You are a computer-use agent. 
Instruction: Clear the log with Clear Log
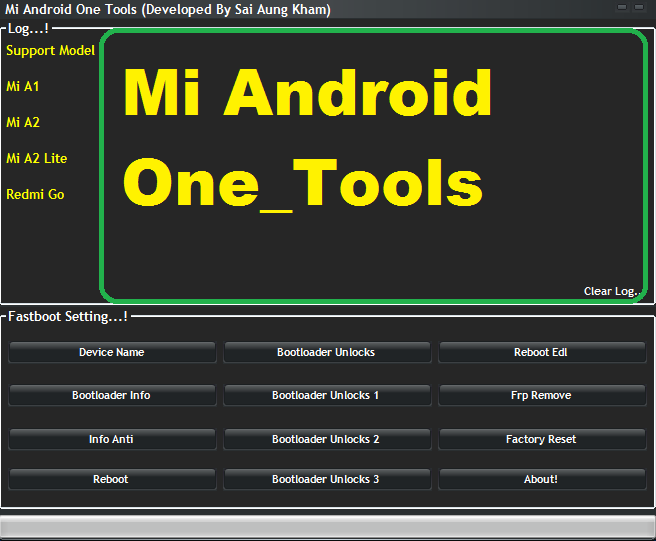pyautogui.click(x=611, y=291)
